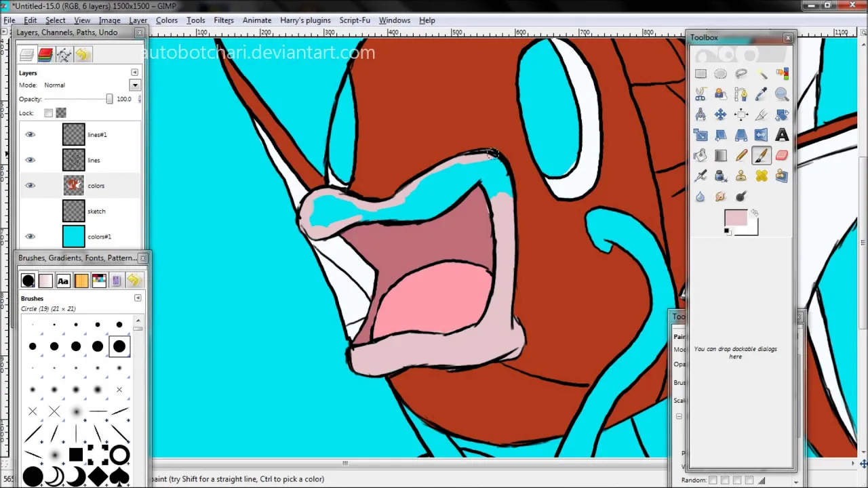Viewport: 868px width, 488px height.
Task: Select the Heal bandage tool
Action: click(762, 176)
